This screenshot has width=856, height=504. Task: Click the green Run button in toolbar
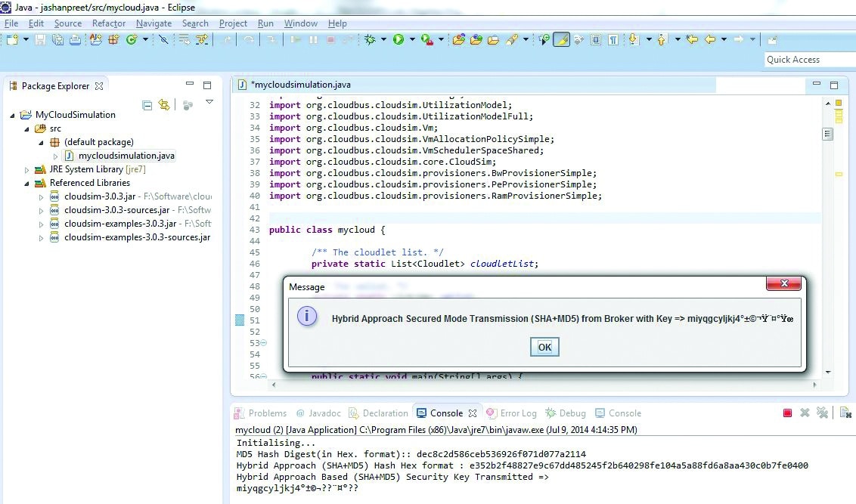pos(399,39)
